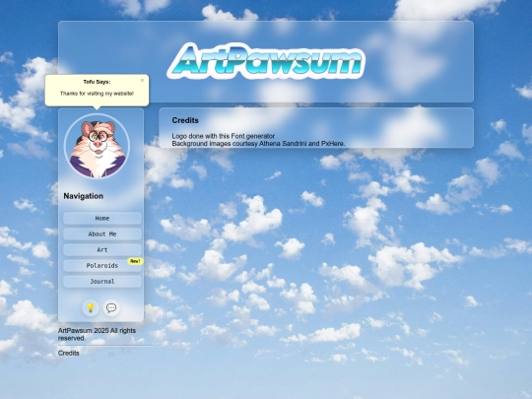The width and height of the screenshot is (532, 399).
Task: Select the Navigation heading
Action: click(x=83, y=196)
